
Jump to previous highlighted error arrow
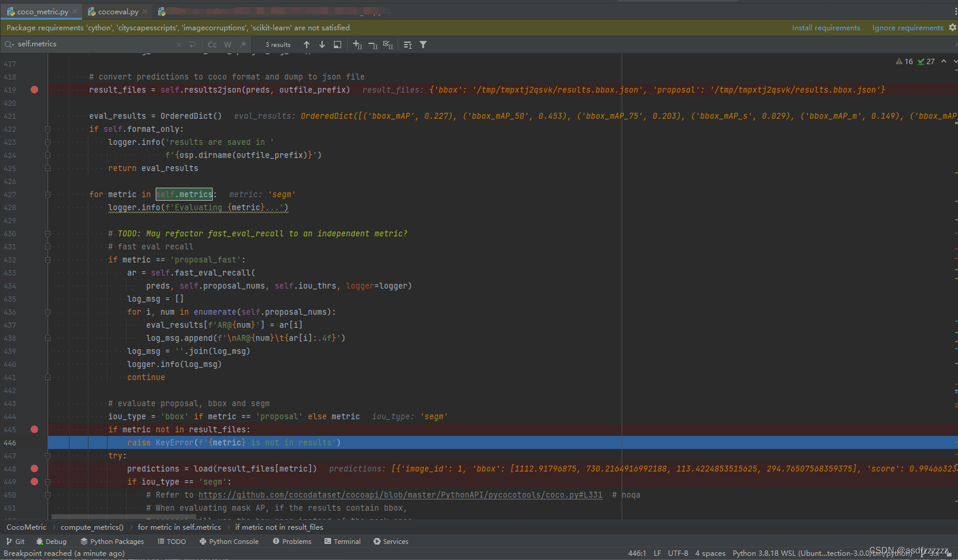[x=944, y=61]
